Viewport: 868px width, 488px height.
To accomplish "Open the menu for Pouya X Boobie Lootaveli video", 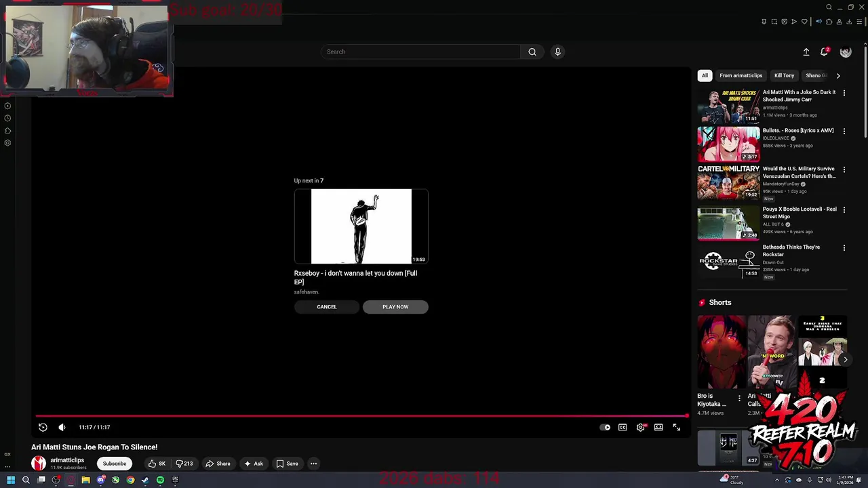I will (x=844, y=210).
